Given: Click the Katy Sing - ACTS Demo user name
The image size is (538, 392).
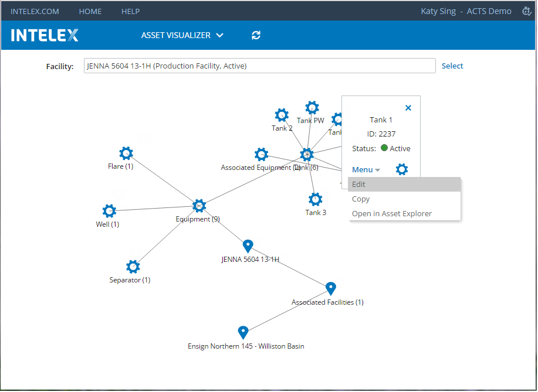Looking at the screenshot, I should pos(466,11).
